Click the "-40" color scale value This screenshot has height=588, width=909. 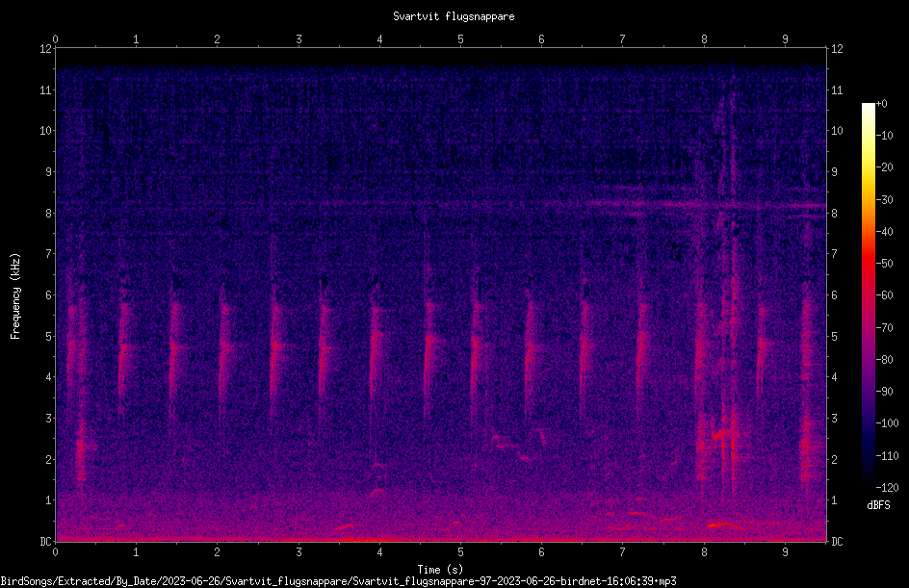click(x=884, y=232)
